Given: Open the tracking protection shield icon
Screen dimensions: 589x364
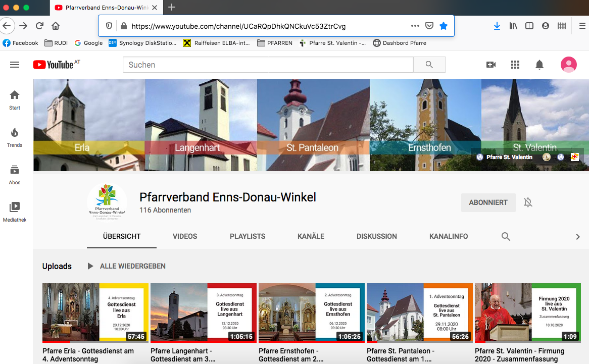Looking at the screenshot, I should click(109, 26).
